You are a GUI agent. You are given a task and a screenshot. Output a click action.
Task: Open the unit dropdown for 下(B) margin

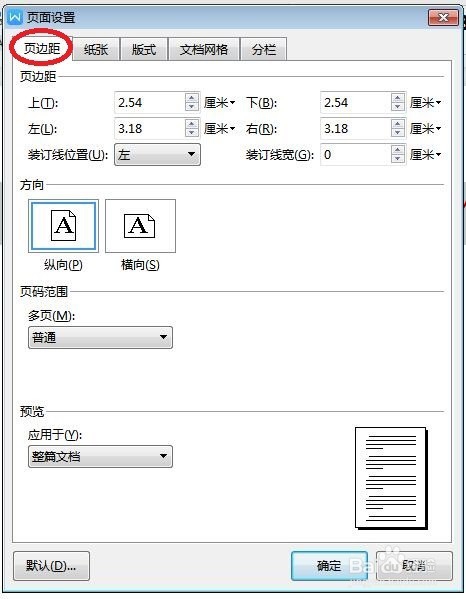[426, 102]
